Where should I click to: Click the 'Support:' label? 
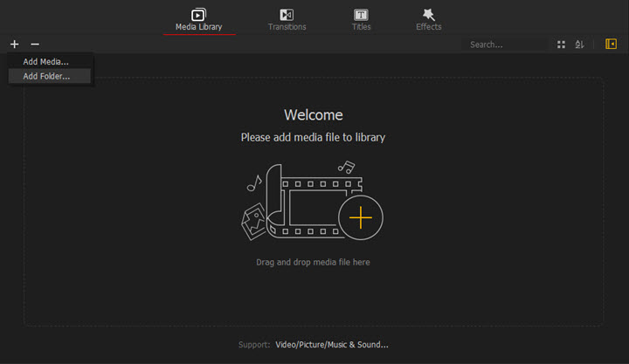pos(254,345)
